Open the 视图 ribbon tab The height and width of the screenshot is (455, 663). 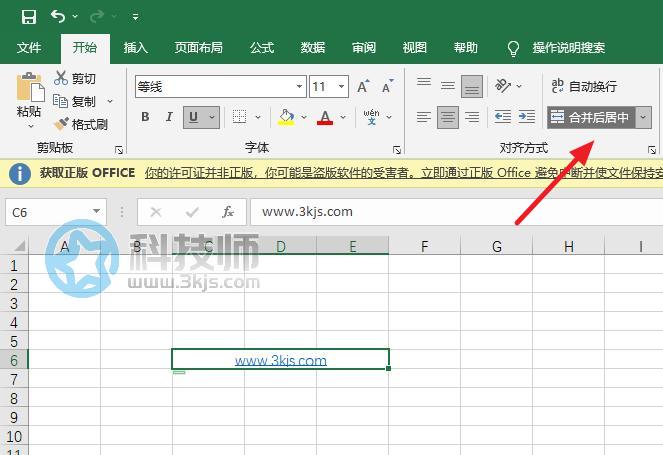(x=414, y=47)
